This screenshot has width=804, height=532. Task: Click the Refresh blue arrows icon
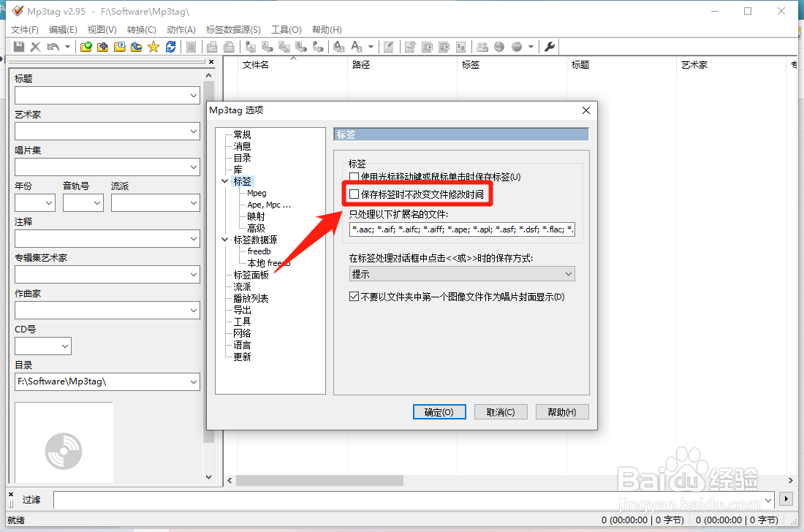pyautogui.click(x=171, y=47)
